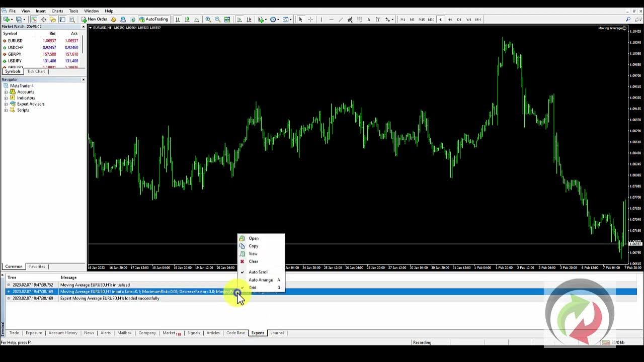Select the Horizontal Line drawing tool

331,20
